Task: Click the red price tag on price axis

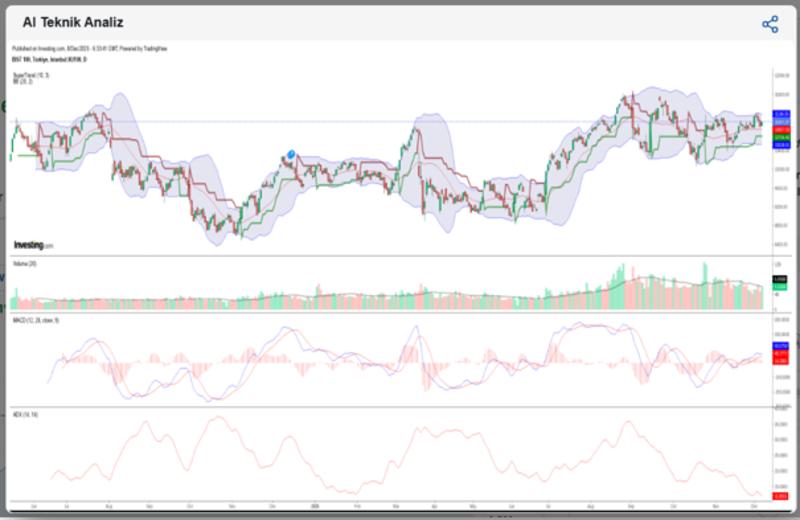Action: [x=782, y=129]
